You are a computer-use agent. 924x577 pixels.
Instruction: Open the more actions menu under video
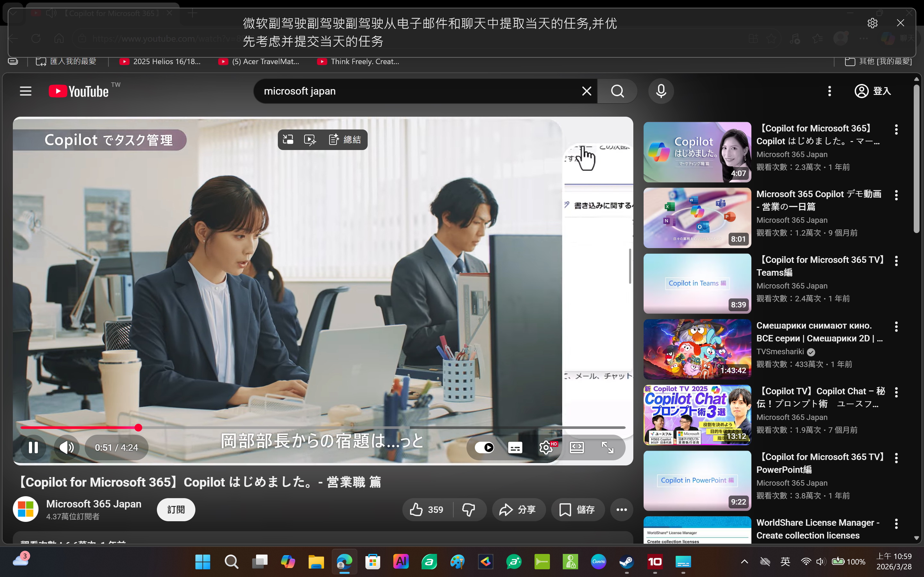(621, 509)
